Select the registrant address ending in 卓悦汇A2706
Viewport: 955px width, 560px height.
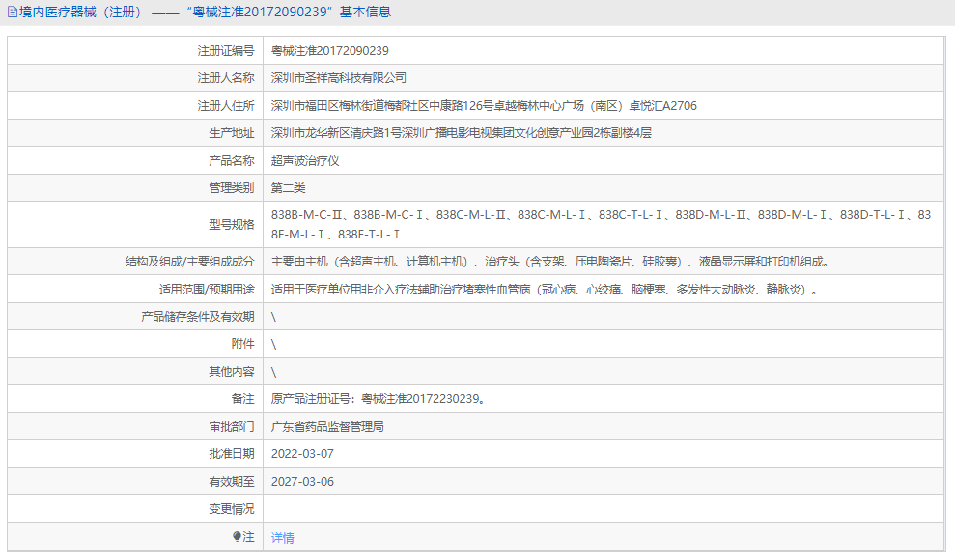pyautogui.click(x=484, y=106)
